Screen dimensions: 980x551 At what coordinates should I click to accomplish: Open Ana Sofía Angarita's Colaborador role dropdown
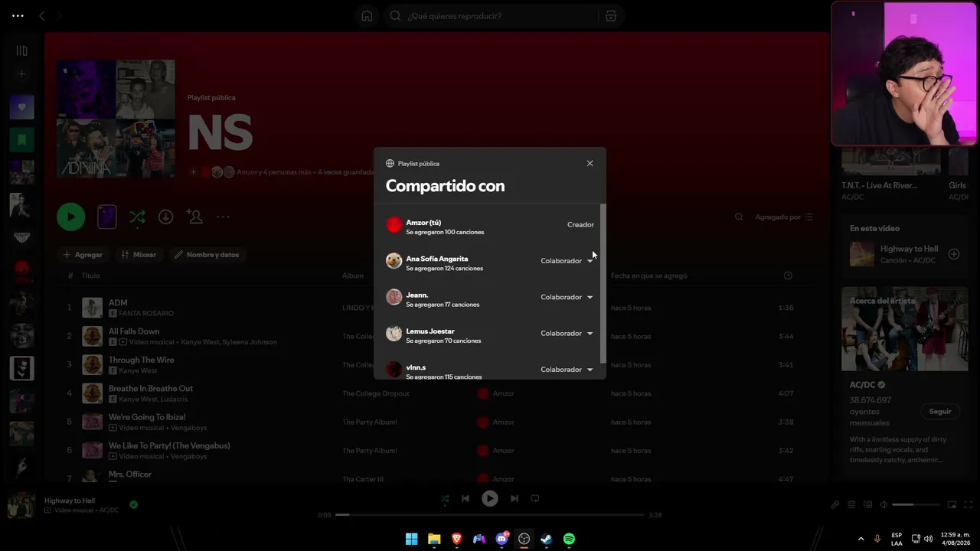point(567,261)
